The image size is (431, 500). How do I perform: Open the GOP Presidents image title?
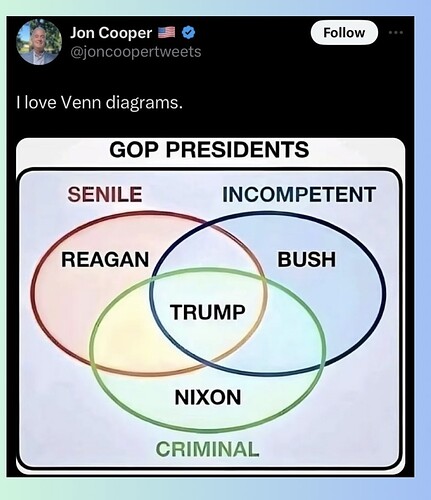[209, 150]
